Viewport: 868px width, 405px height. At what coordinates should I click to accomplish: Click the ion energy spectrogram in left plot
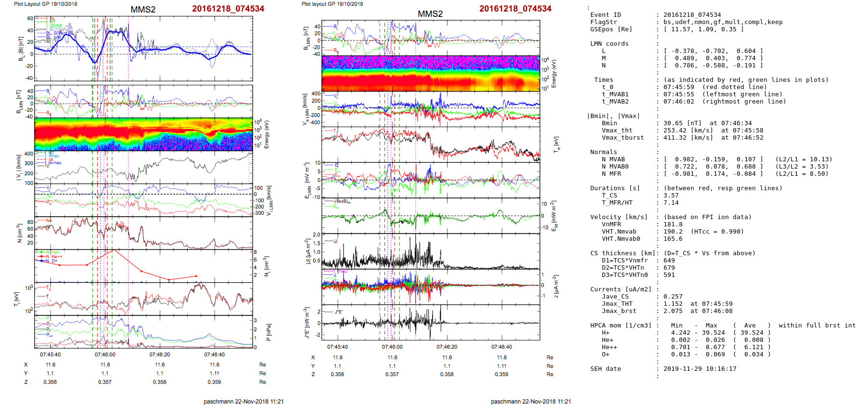pos(143,134)
